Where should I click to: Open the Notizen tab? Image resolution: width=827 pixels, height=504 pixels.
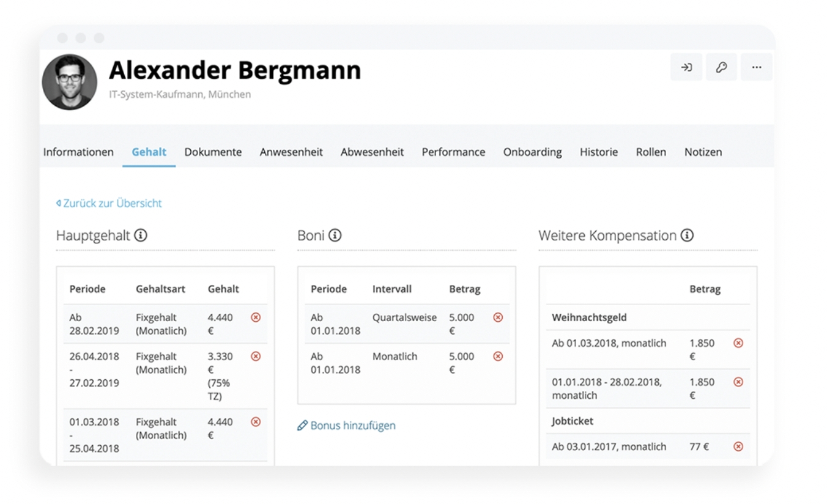tap(703, 152)
